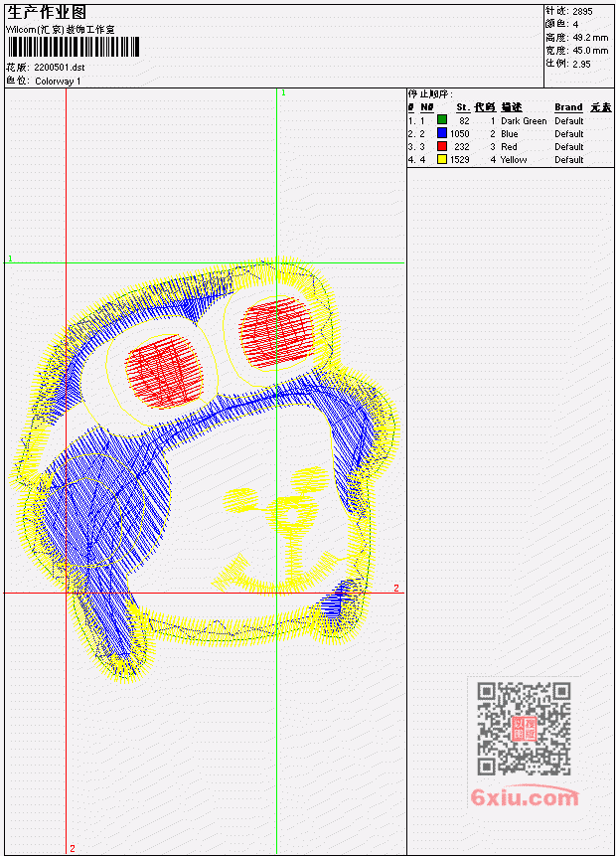Select the 'Red' description cell
The height and width of the screenshot is (856, 616).
coord(509,147)
